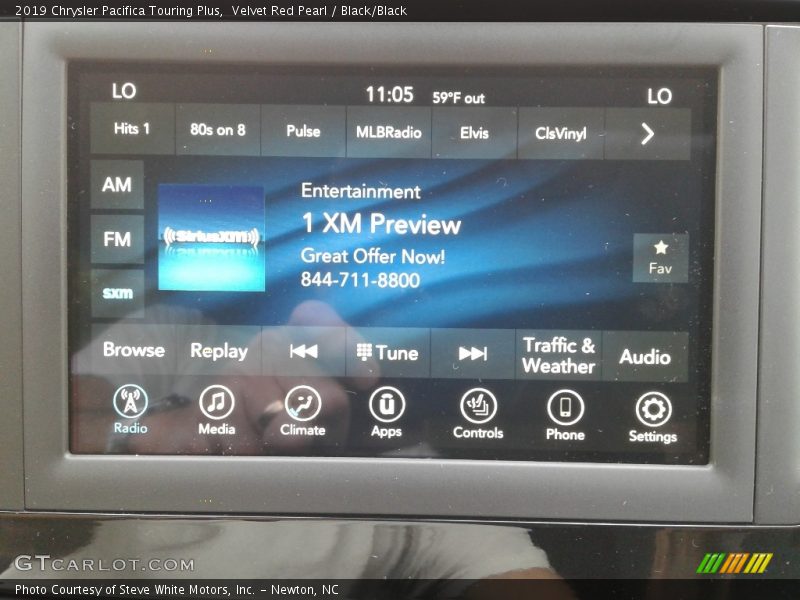Tap the 11:05 clock
The width and height of the screenshot is (800, 600).
coord(389,94)
